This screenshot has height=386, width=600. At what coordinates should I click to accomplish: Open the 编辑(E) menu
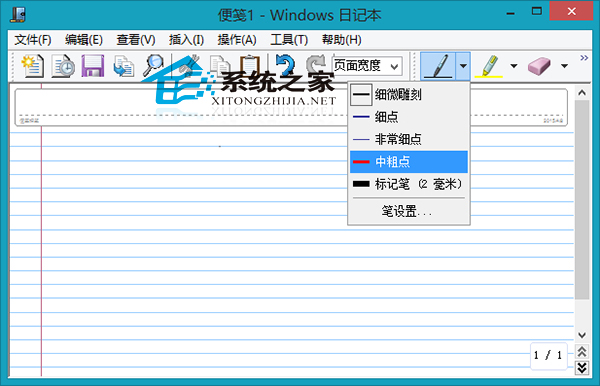pos(84,39)
